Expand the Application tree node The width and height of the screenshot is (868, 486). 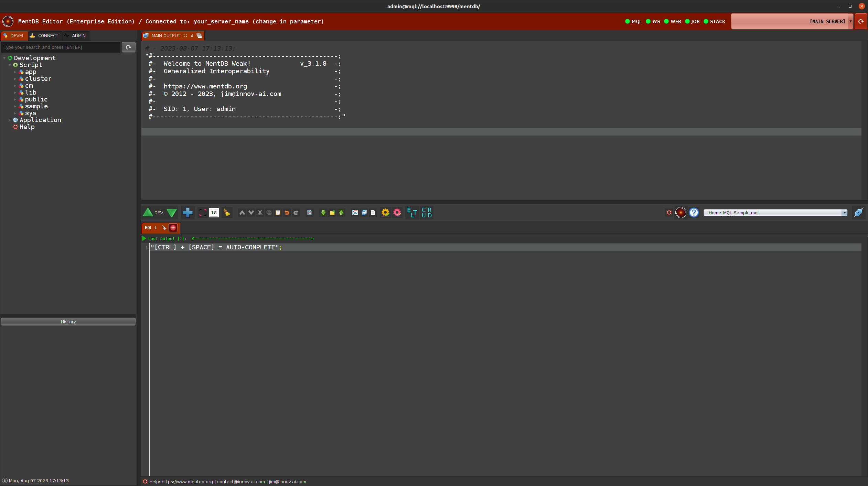pos(10,120)
